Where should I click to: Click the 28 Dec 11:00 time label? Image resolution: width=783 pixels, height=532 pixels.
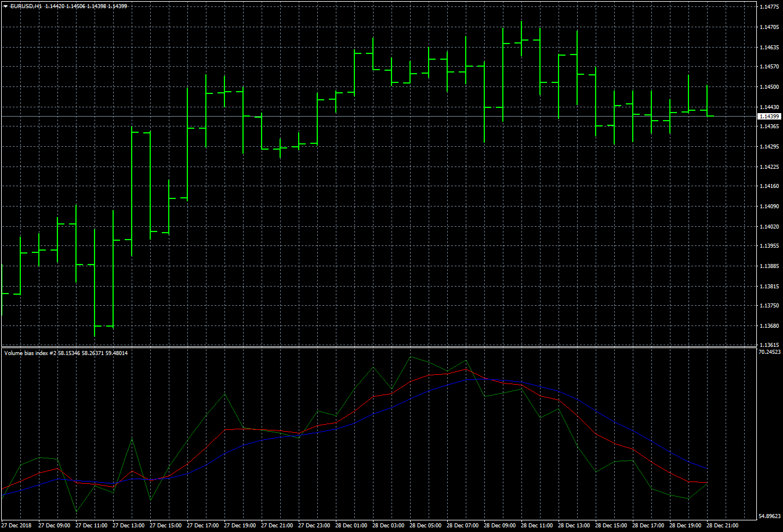pyautogui.click(x=536, y=526)
